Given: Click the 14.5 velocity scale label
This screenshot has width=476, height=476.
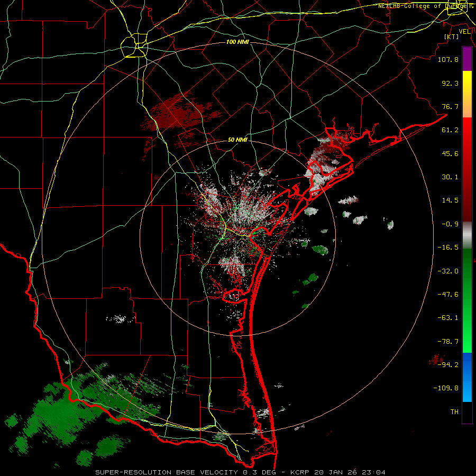Looking at the screenshot, I should point(450,200).
